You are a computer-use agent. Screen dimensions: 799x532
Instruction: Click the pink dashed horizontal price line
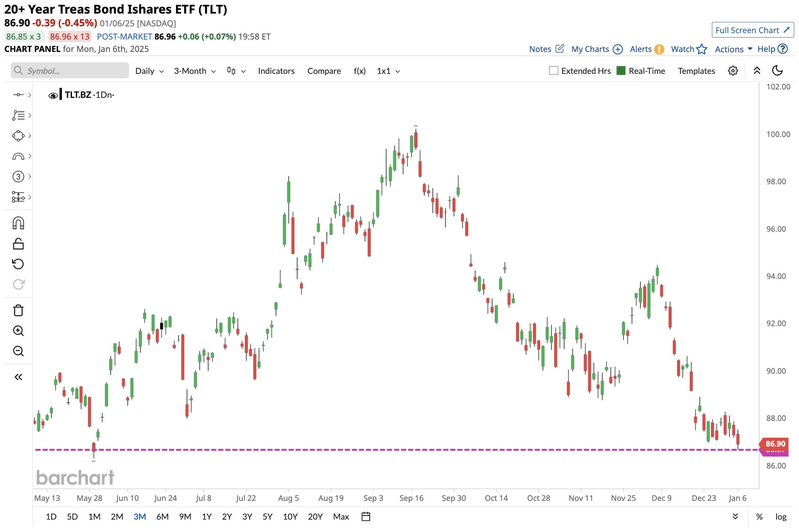(397, 450)
